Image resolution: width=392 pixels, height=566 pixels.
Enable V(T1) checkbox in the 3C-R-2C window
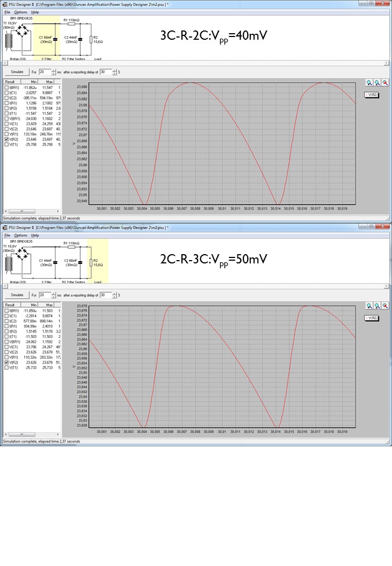[x=7, y=144]
